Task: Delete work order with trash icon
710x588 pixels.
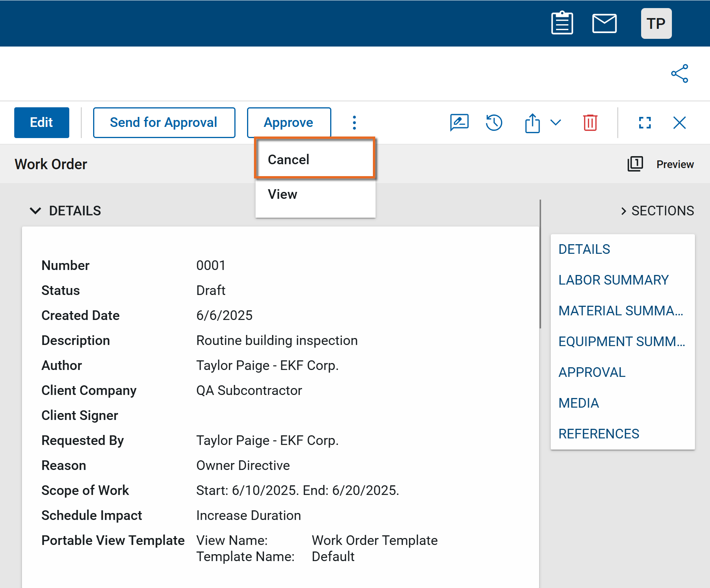Action: pyautogui.click(x=590, y=123)
